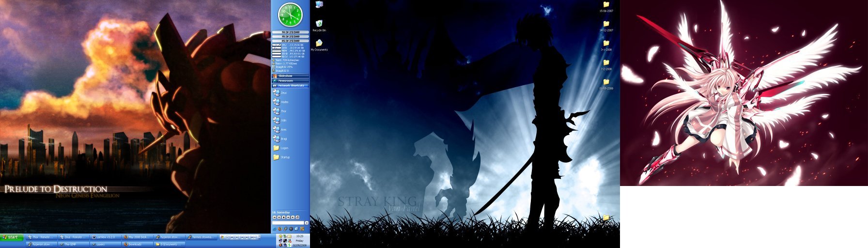Click sidebar media player pause button
868x248 pixels.
(279, 217)
